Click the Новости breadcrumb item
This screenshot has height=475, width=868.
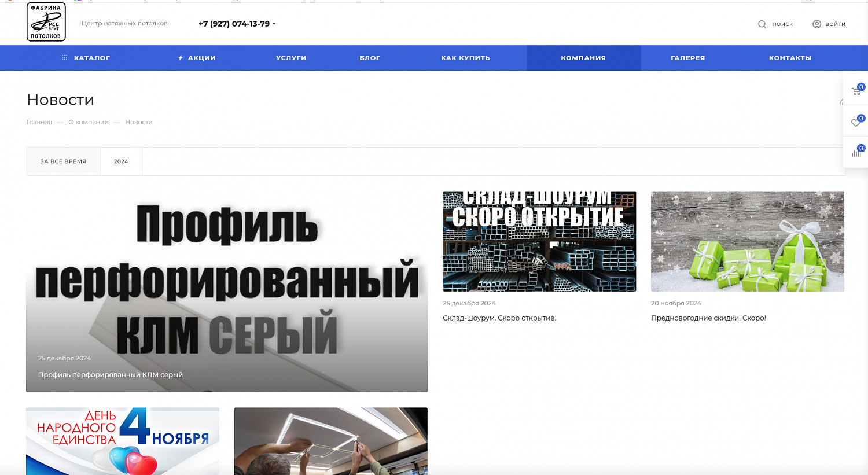click(139, 122)
